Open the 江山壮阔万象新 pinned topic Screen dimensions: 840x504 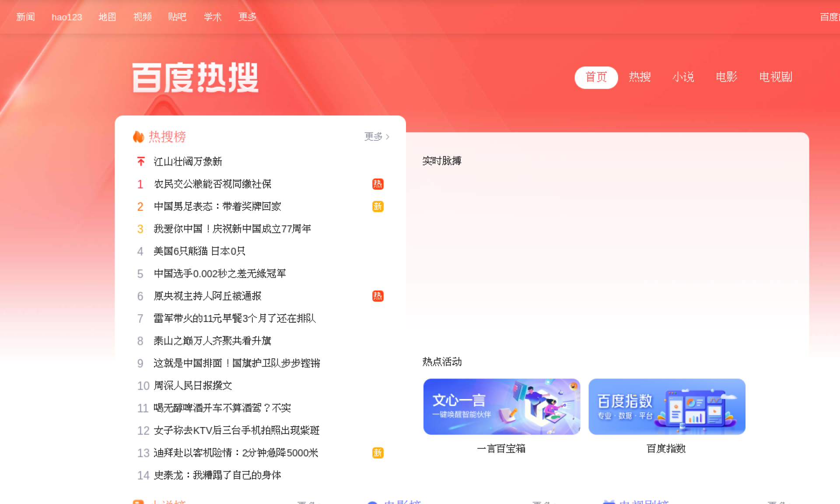[188, 162]
